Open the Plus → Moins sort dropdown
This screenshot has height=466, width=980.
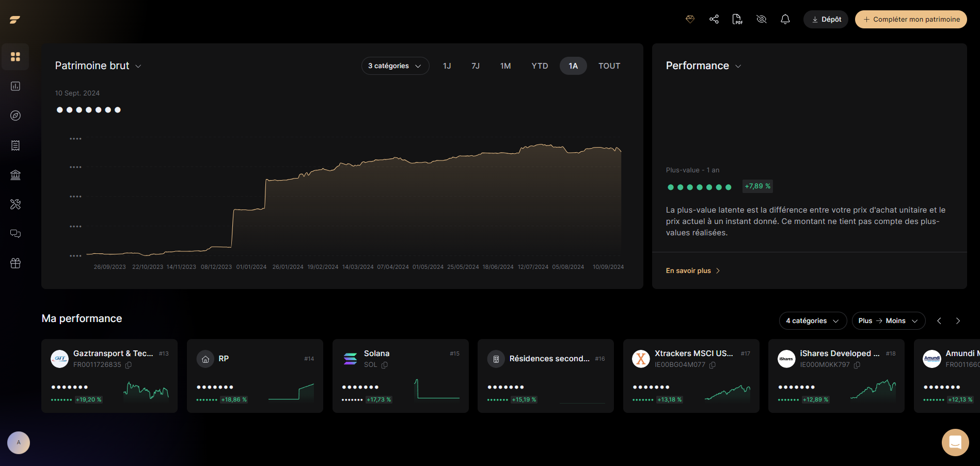pyautogui.click(x=888, y=321)
